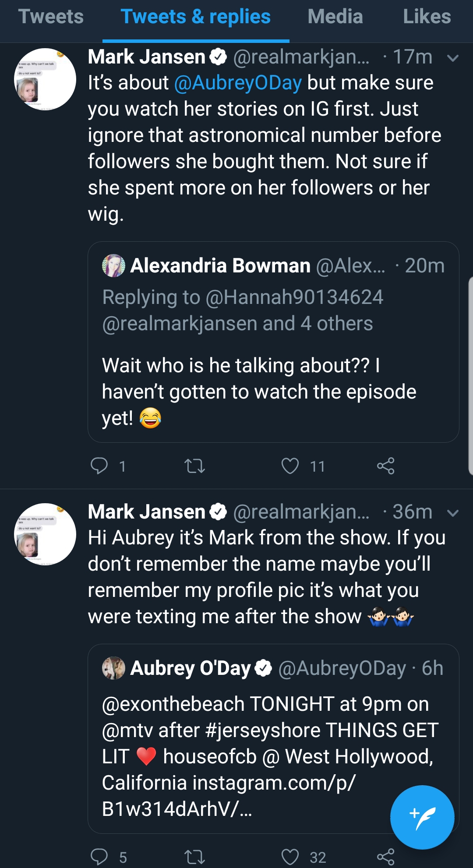Viewport: 473px width, 868px height.
Task: Like the tweet with 32 likes
Action: 290,857
